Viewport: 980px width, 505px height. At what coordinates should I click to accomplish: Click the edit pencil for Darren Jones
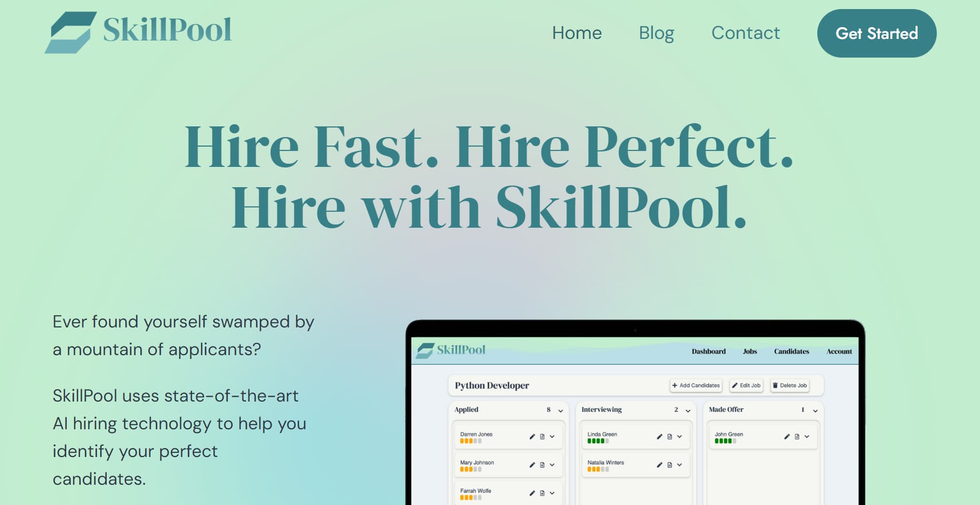pos(532,437)
